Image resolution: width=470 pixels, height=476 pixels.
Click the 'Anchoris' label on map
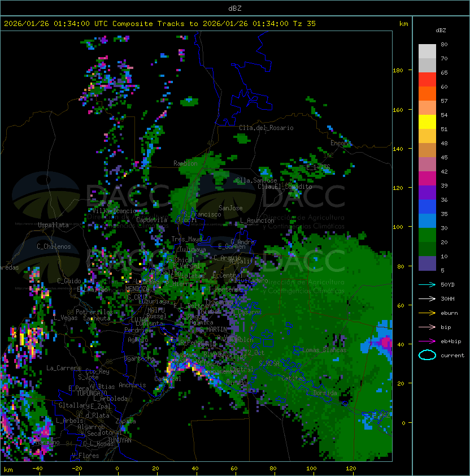[132, 385]
